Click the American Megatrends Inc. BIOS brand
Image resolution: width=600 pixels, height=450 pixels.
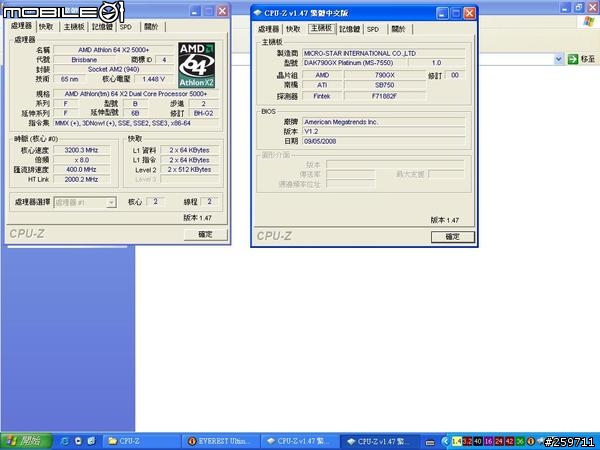[384, 122]
